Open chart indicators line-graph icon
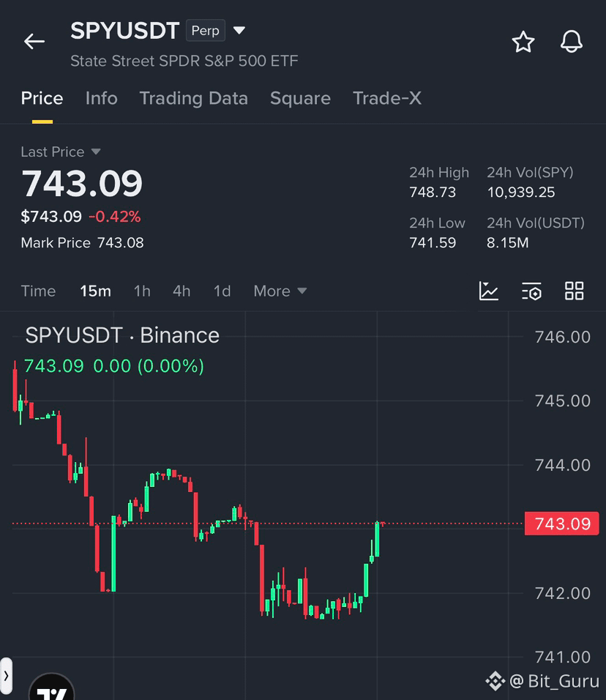This screenshot has width=606, height=700. coord(489,291)
